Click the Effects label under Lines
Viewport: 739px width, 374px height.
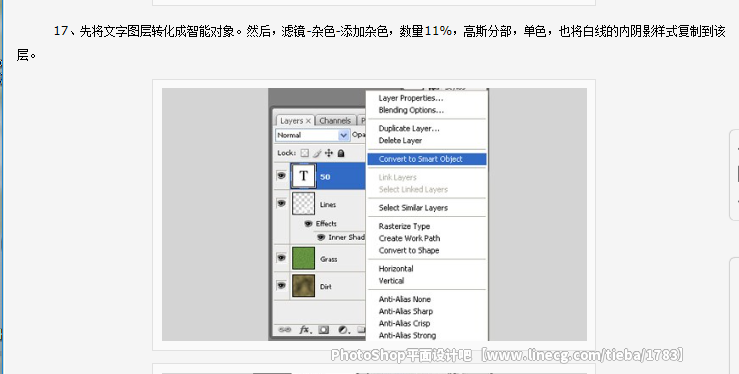pyautogui.click(x=326, y=223)
